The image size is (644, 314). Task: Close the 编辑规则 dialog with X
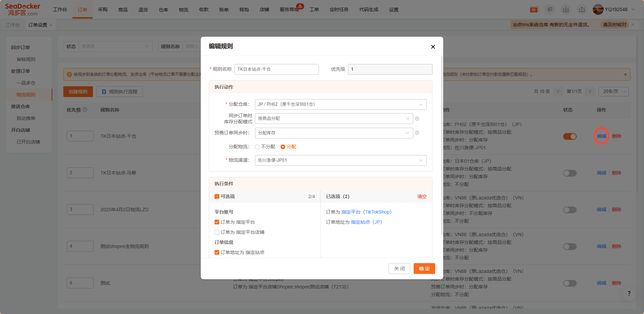pos(433,47)
